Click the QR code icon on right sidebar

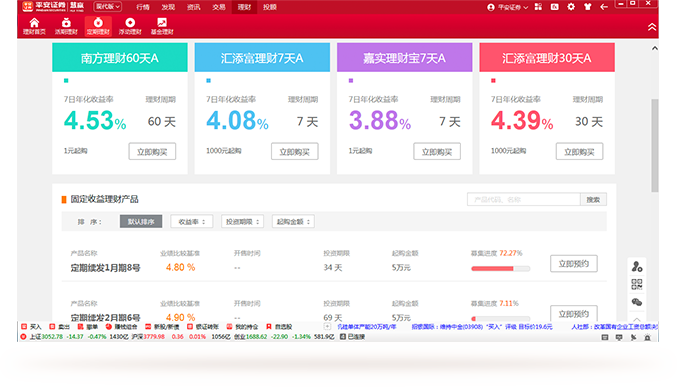click(637, 284)
